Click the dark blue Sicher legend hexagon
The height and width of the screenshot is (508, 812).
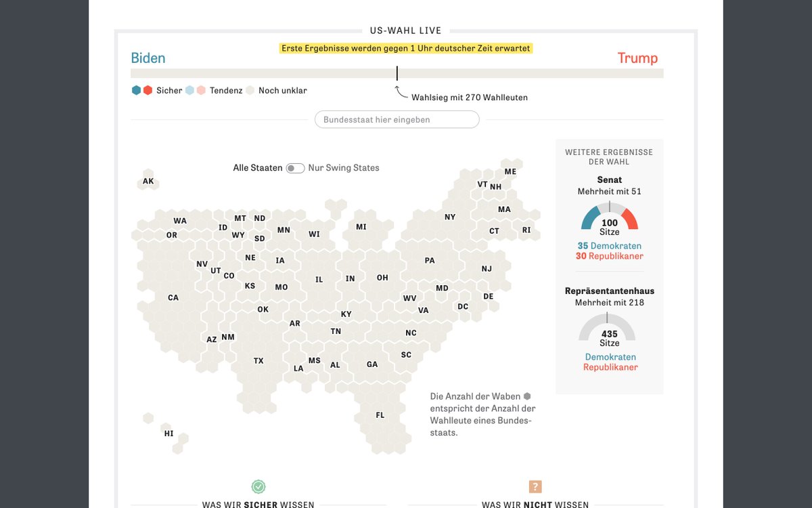[x=136, y=90]
